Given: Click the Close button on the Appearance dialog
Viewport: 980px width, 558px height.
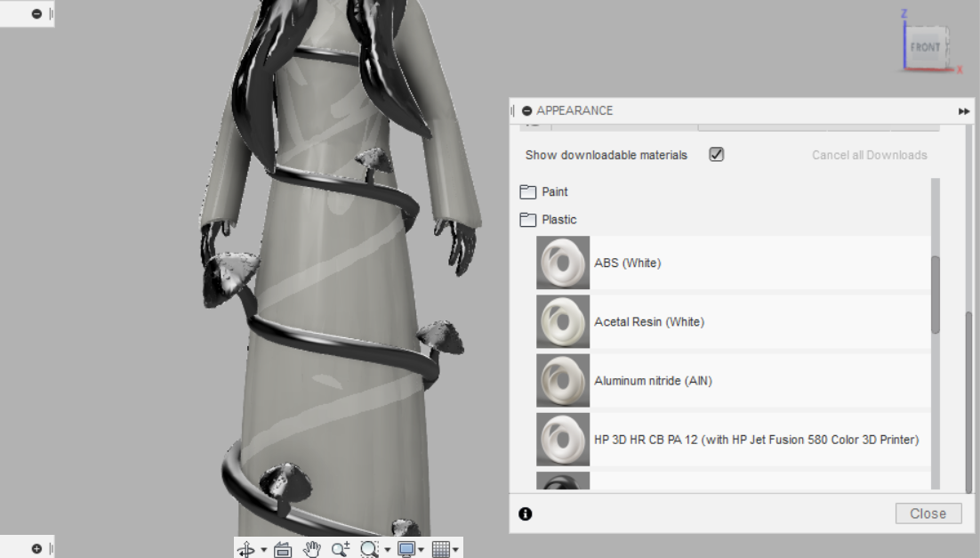Looking at the screenshot, I should (x=928, y=514).
